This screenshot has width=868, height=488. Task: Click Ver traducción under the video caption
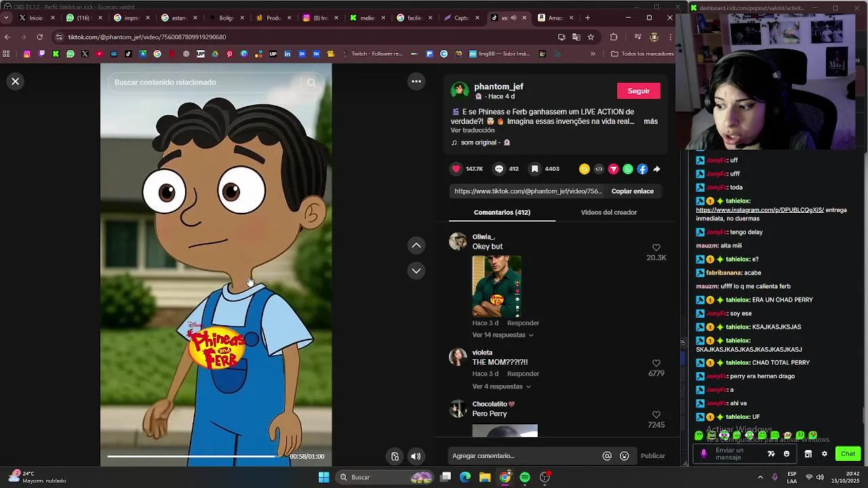[x=473, y=130]
